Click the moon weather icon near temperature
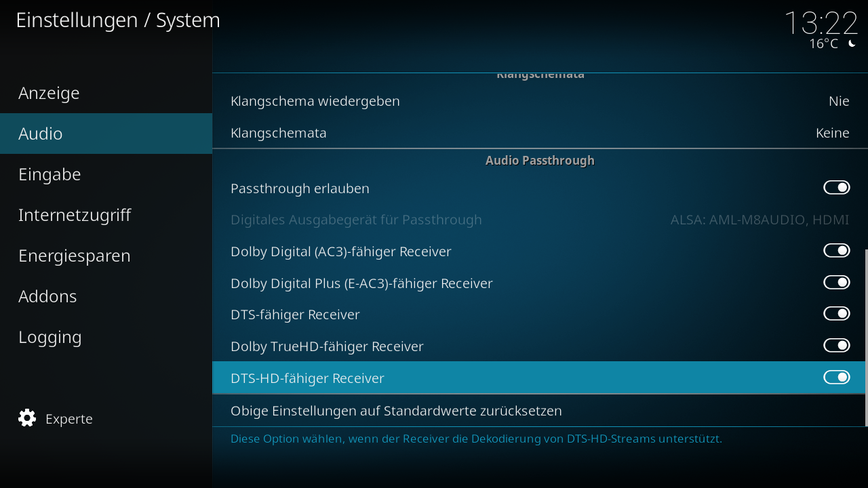This screenshot has width=868, height=488. (852, 44)
